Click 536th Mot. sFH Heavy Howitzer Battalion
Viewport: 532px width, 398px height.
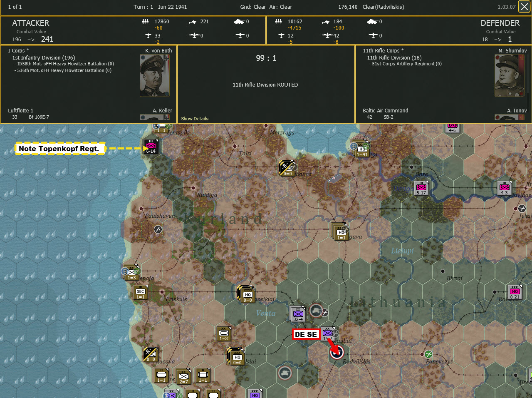[x=63, y=71]
